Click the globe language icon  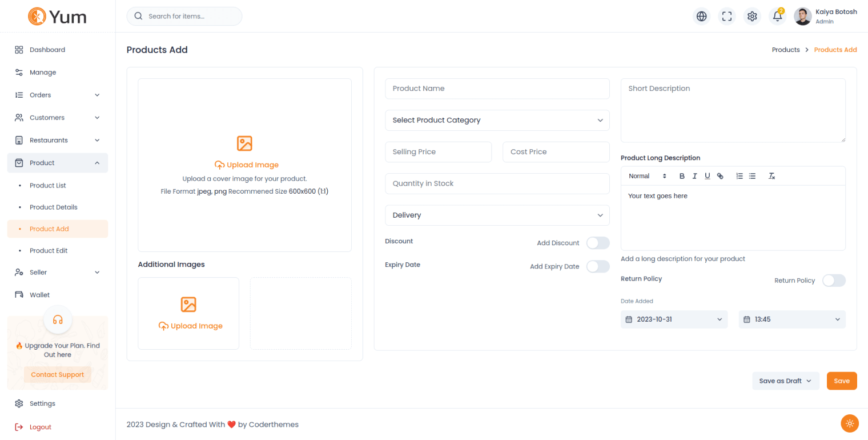[x=702, y=17]
